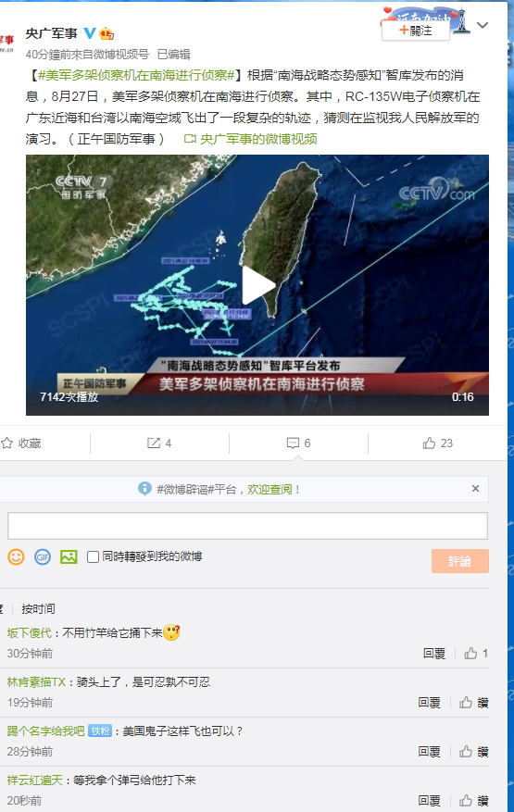514x812 pixels.
Task: Like the post with thumbs-up showing 23
Action: pos(429,443)
